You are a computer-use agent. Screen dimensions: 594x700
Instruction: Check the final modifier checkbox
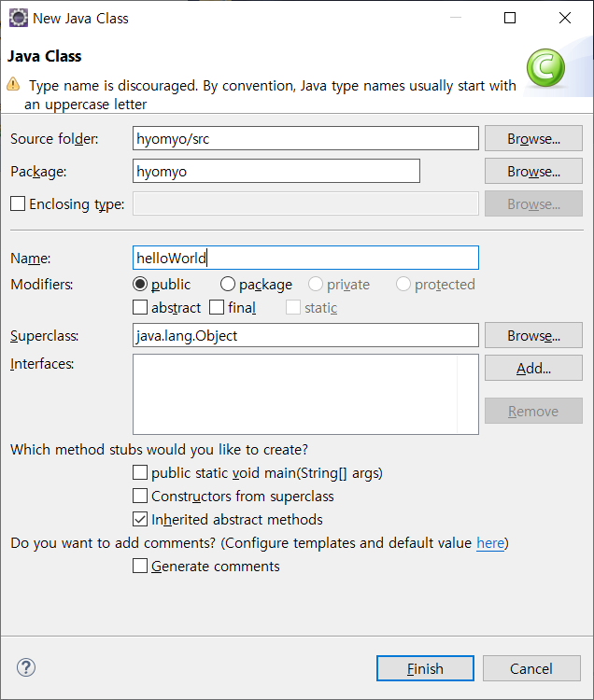click(x=217, y=307)
